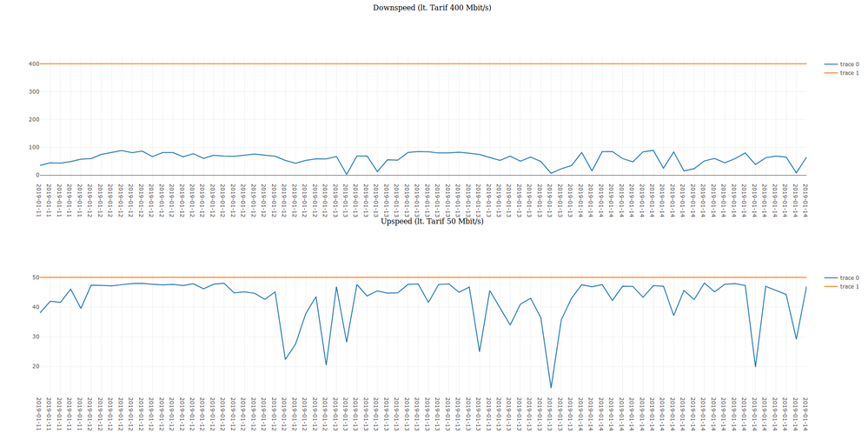
Task: Toggle trace 0 in the Downspeed legend
Action: pyautogui.click(x=841, y=64)
